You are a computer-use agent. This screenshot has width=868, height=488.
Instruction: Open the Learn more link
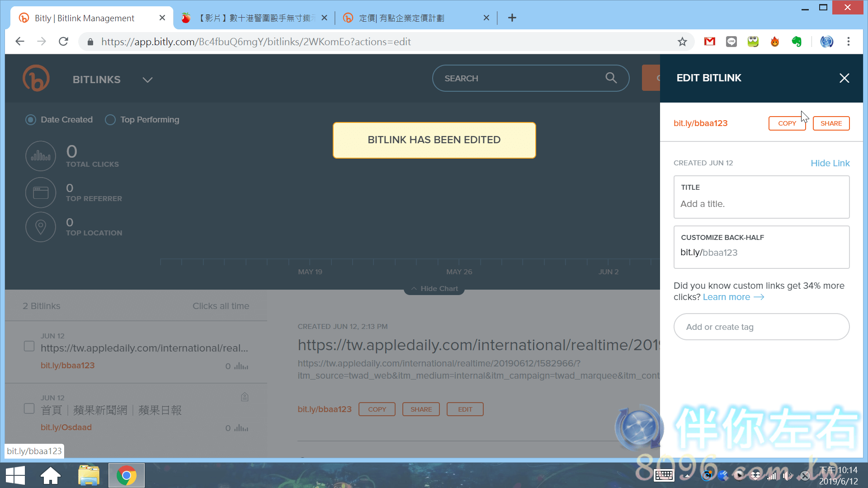[733, 297]
